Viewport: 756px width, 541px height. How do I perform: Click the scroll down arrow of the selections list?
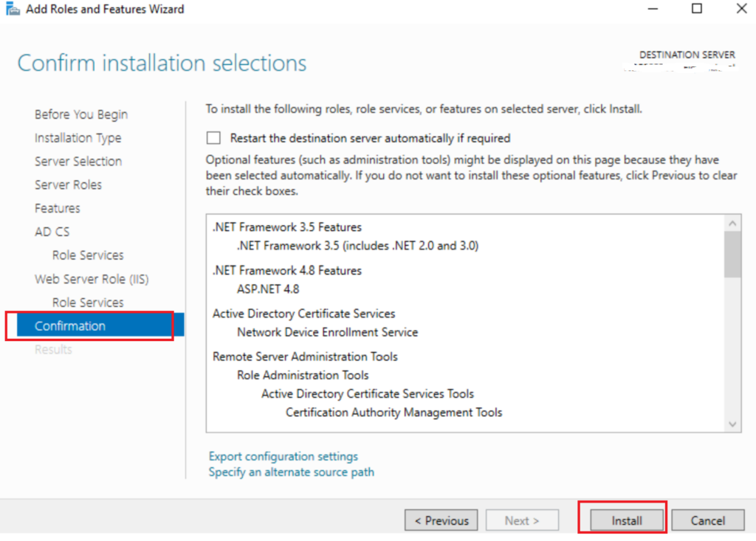732,424
